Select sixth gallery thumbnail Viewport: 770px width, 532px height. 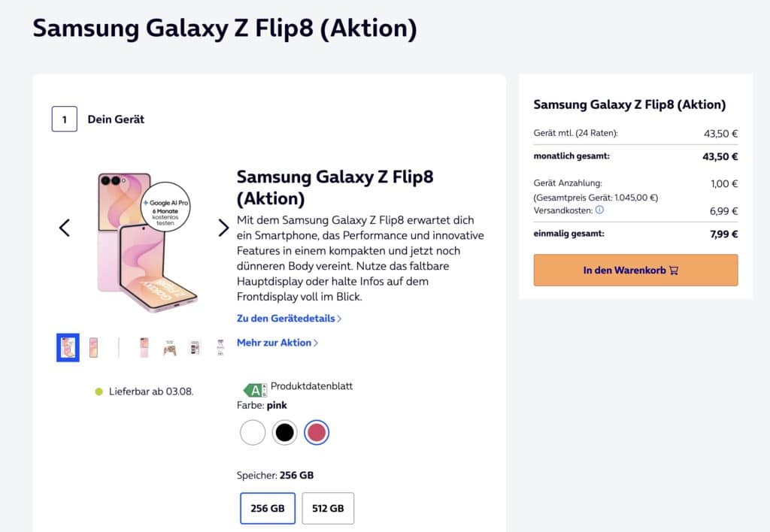[x=195, y=347]
